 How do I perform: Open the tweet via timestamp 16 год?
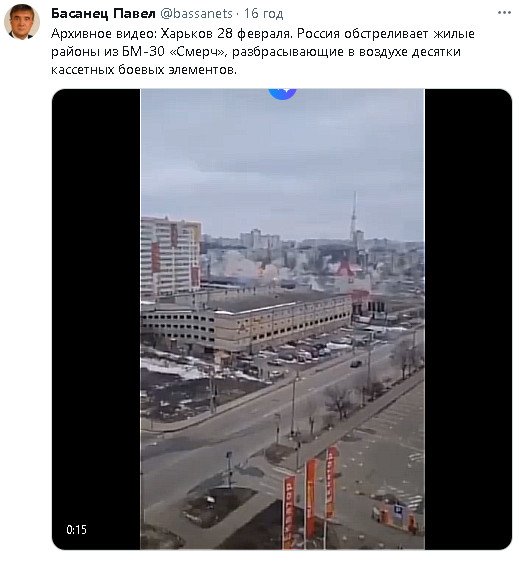[263, 14]
